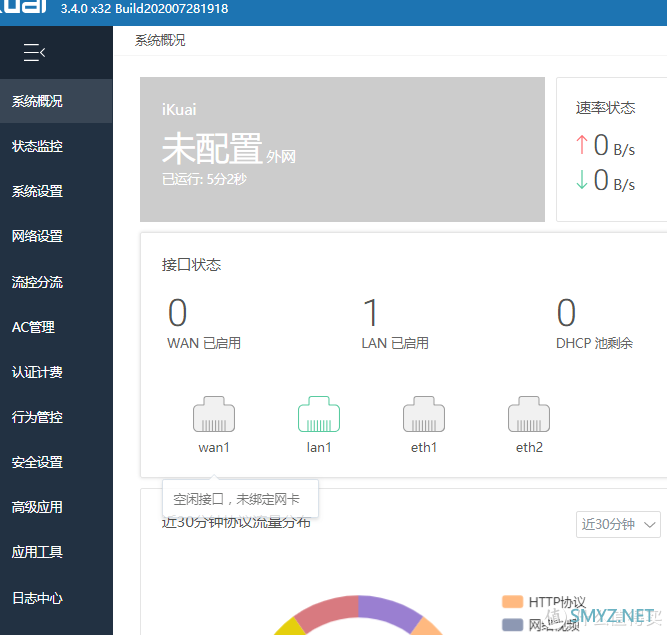Open 系统概况 in the sidebar

tap(56, 101)
